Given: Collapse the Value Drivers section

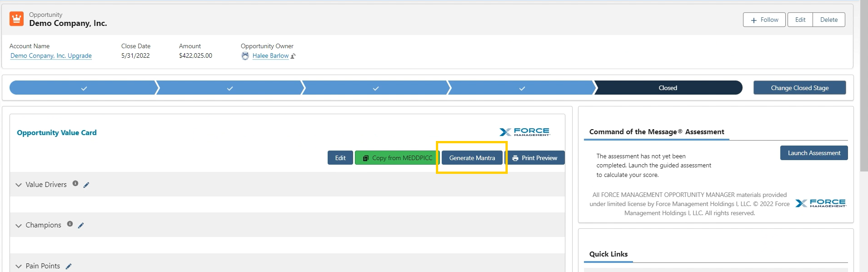Looking at the screenshot, I should point(19,185).
